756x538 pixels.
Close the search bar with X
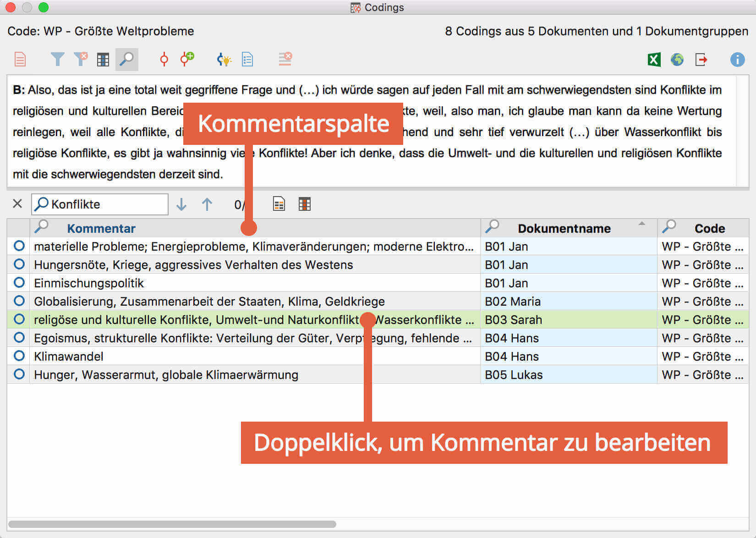click(17, 204)
